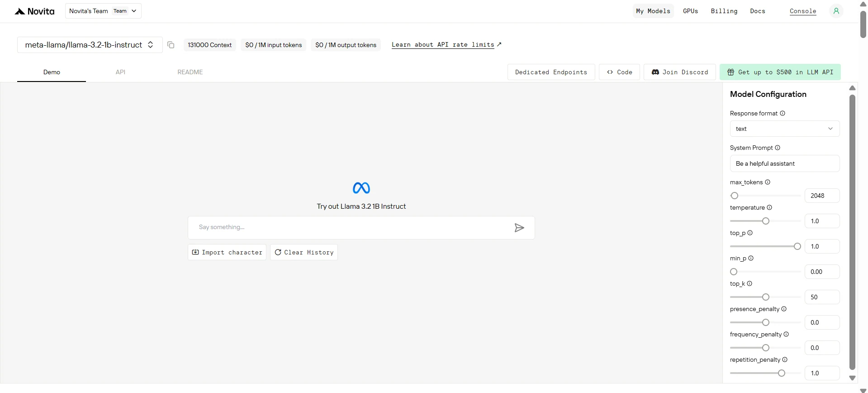Focus the max_tokens value field 2048
Image resolution: width=868 pixels, height=393 pixels.
coord(822,196)
